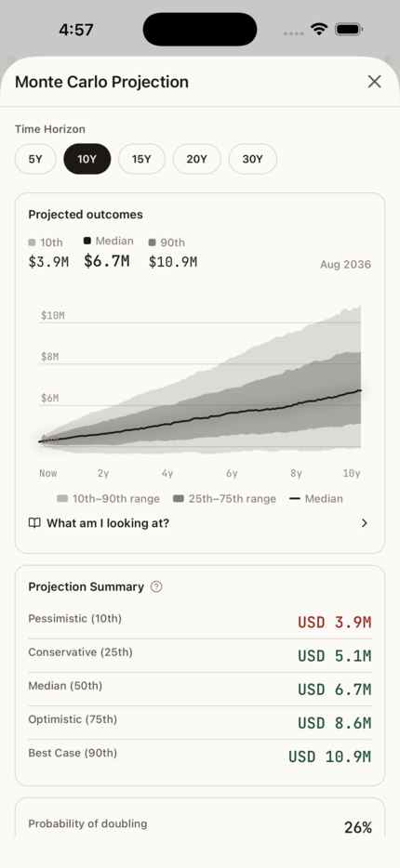This screenshot has width=400, height=868.
Task: Tap the 90th percentile legend square
Action: 153,243
